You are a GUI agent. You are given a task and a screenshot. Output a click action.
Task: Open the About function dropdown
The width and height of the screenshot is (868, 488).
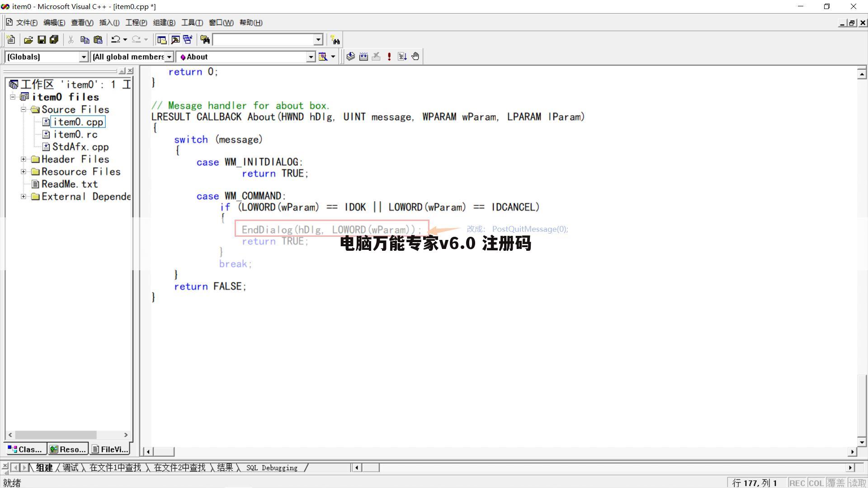tap(311, 57)
